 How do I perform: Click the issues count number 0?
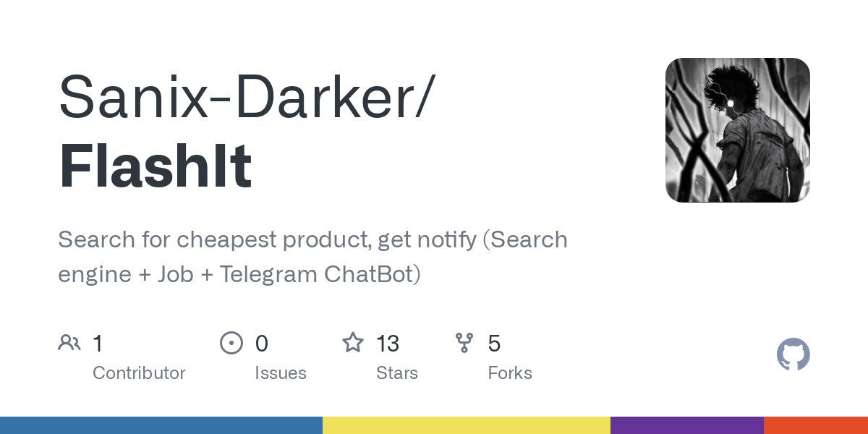[262, 344]
